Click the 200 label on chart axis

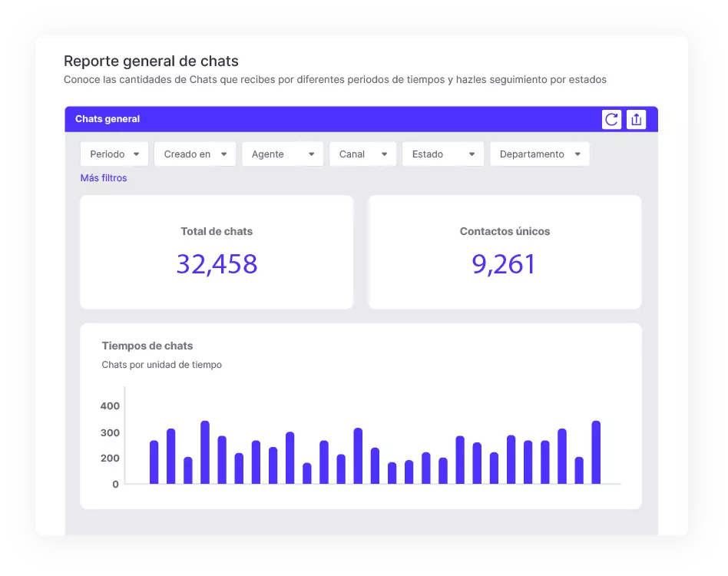pos(110,458)
